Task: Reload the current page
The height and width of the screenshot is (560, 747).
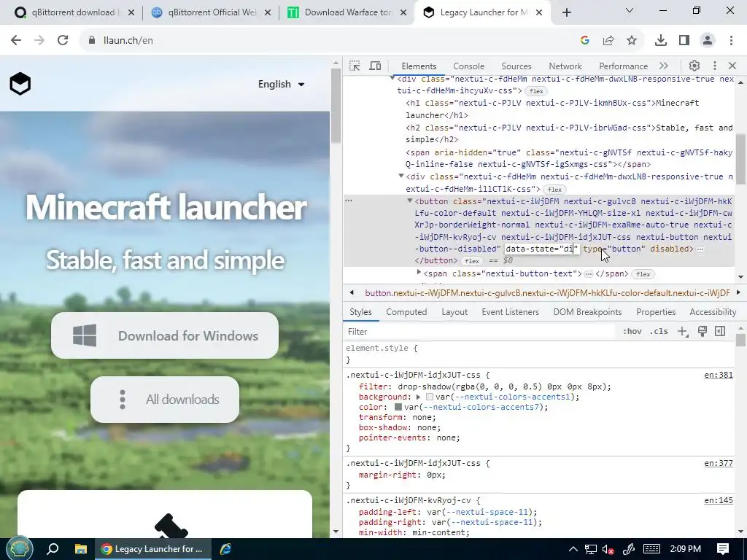Action: [x=63, y=41]
